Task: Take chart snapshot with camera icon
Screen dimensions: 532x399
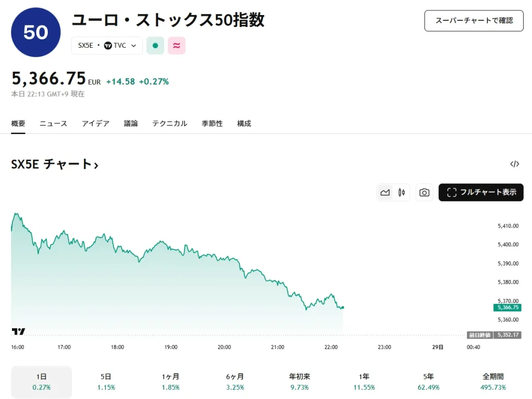Action: (424, 192)
